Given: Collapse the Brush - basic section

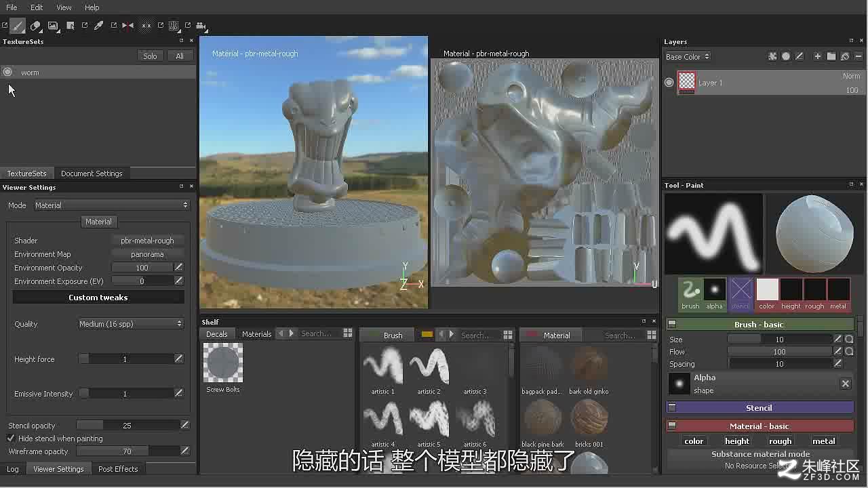Looking at the screenshot, I should [x=672, y=324].
